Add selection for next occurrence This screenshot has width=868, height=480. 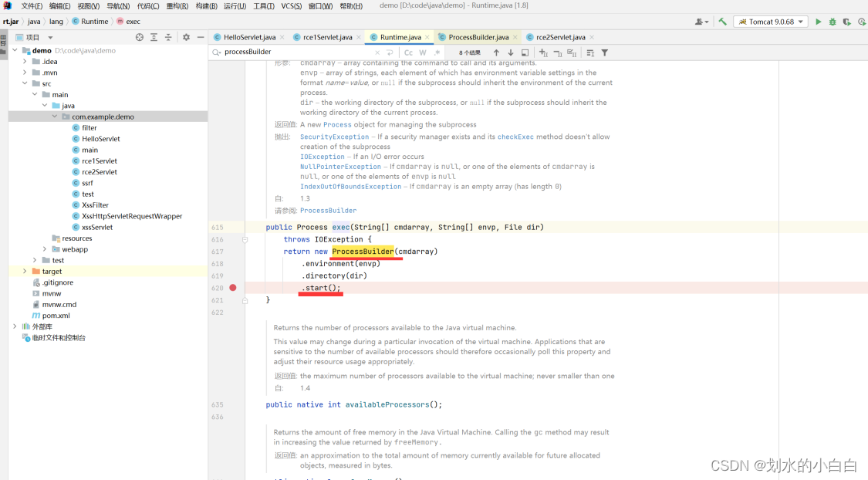[x=543, y=52]
